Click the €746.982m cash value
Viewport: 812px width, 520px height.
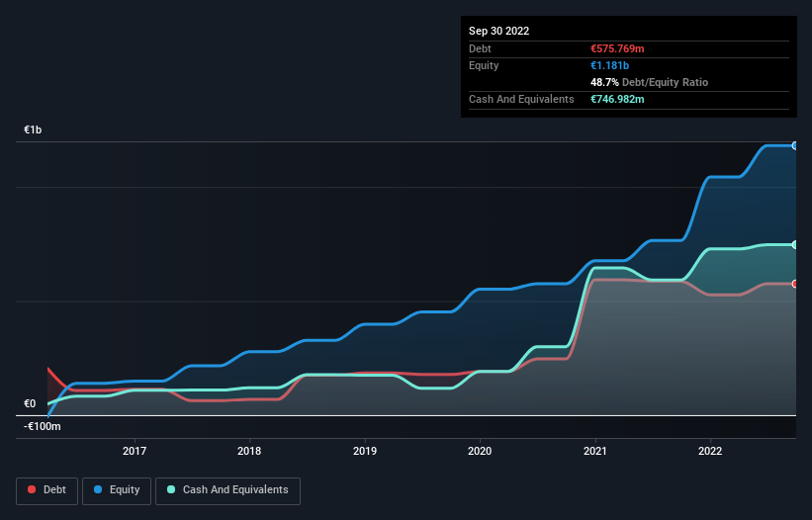(x=617, y=99)
